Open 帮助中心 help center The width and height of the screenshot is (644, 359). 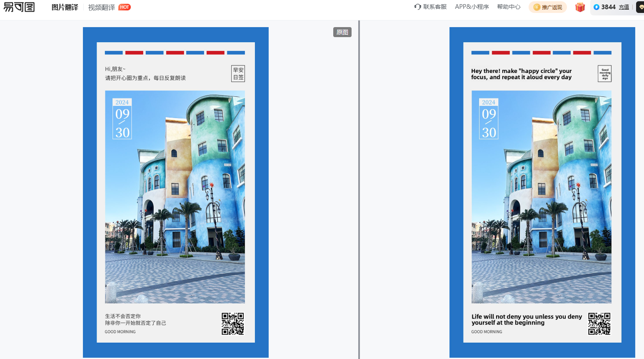[509, 7]
